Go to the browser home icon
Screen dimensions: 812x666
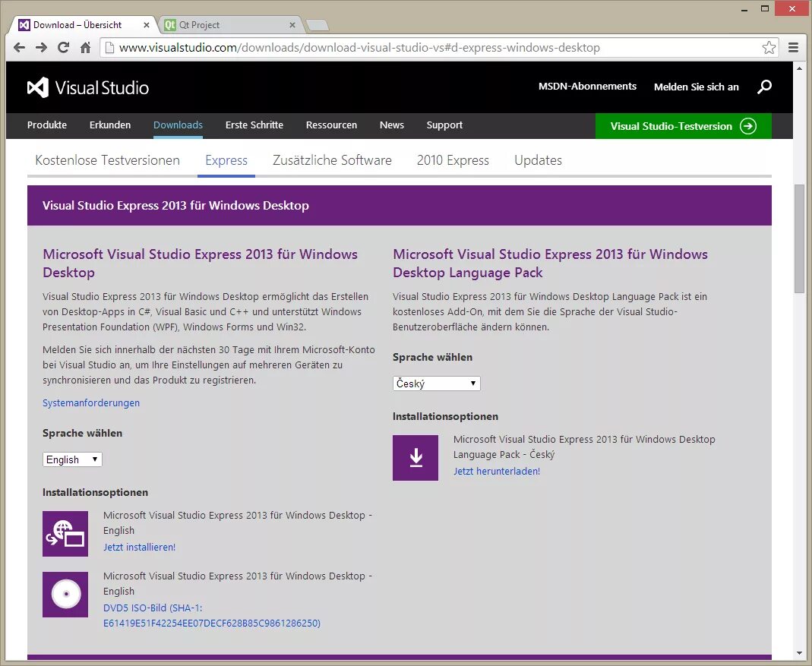[85, 48]
